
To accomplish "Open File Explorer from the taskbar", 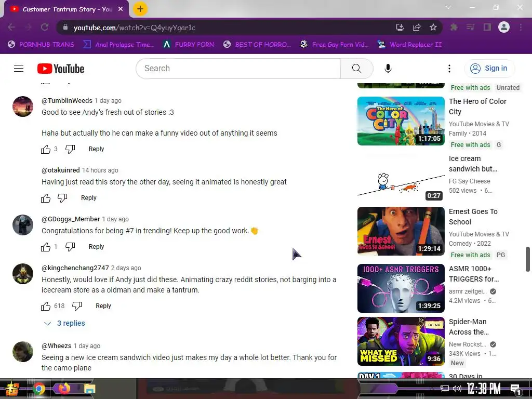I will coord(89,389).
